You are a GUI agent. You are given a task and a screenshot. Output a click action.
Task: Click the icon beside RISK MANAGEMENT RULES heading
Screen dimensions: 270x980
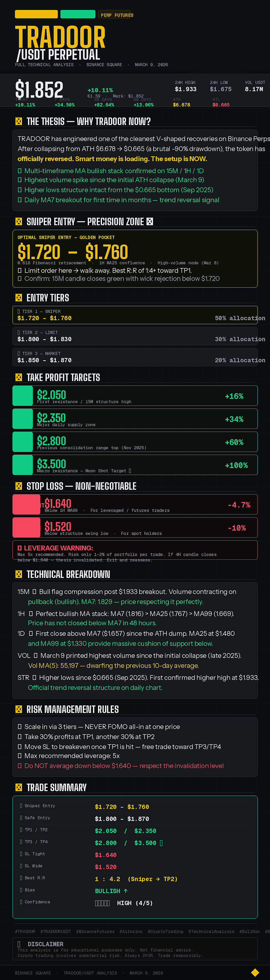coord(18,709)
